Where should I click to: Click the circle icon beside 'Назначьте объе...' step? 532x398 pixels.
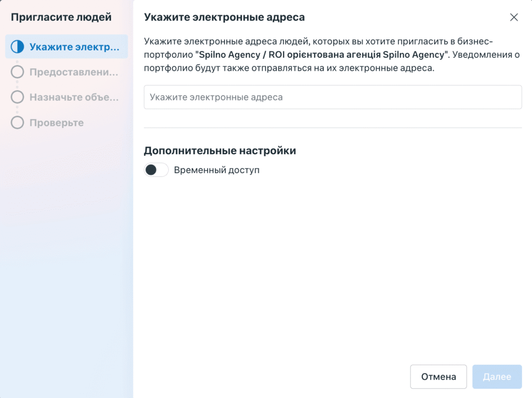pos(18,97)
